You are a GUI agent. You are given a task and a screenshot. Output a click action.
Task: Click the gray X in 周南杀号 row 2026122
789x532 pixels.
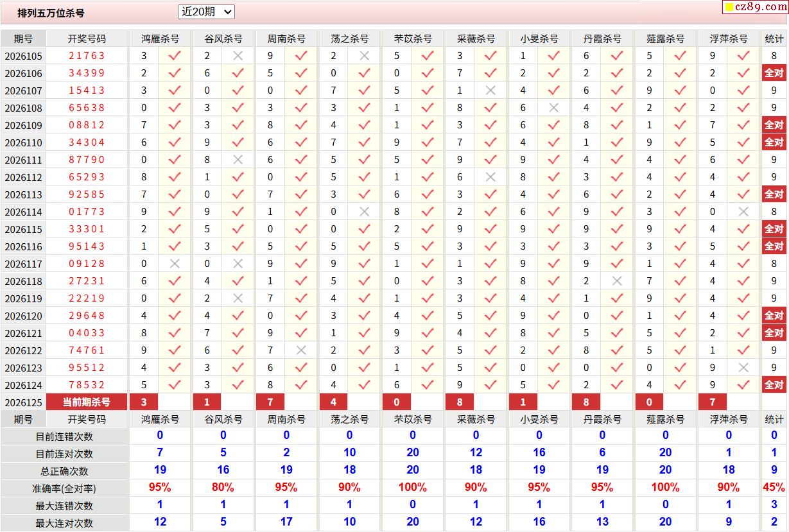(x=301, y=350)
